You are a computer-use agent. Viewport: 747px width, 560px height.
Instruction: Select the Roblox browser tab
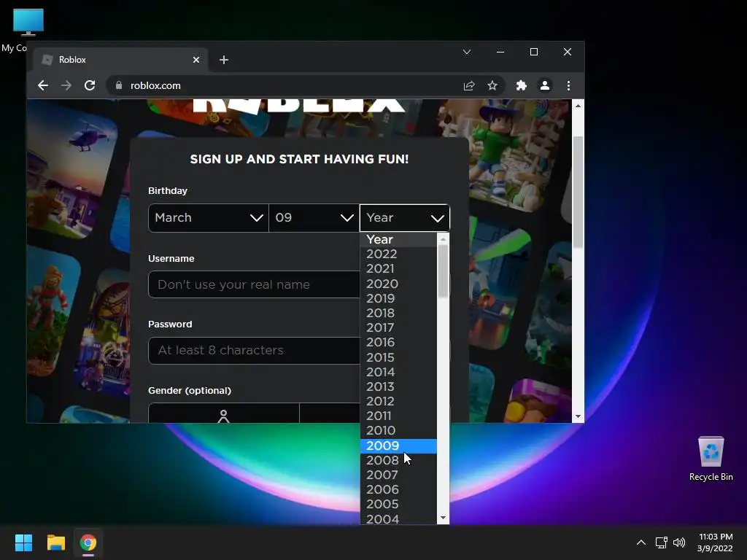tap(121, 60)
